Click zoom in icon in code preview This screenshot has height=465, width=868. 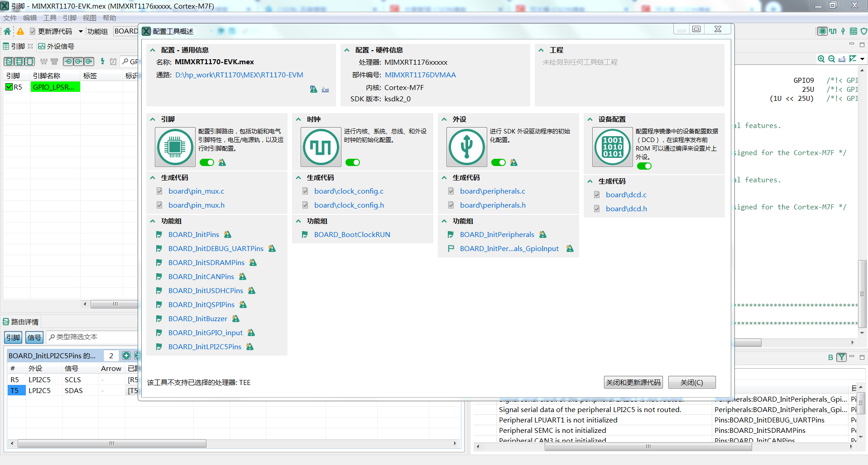coord(821,59)
